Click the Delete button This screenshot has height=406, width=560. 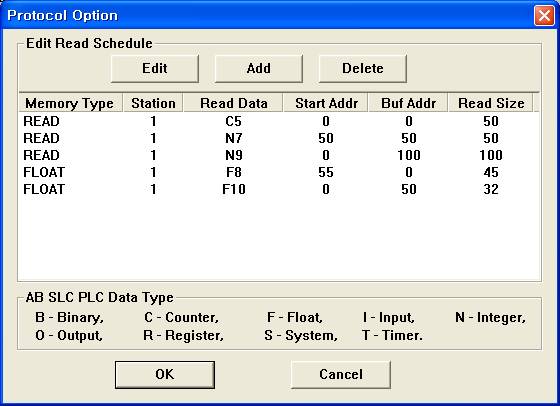[362, 69]
